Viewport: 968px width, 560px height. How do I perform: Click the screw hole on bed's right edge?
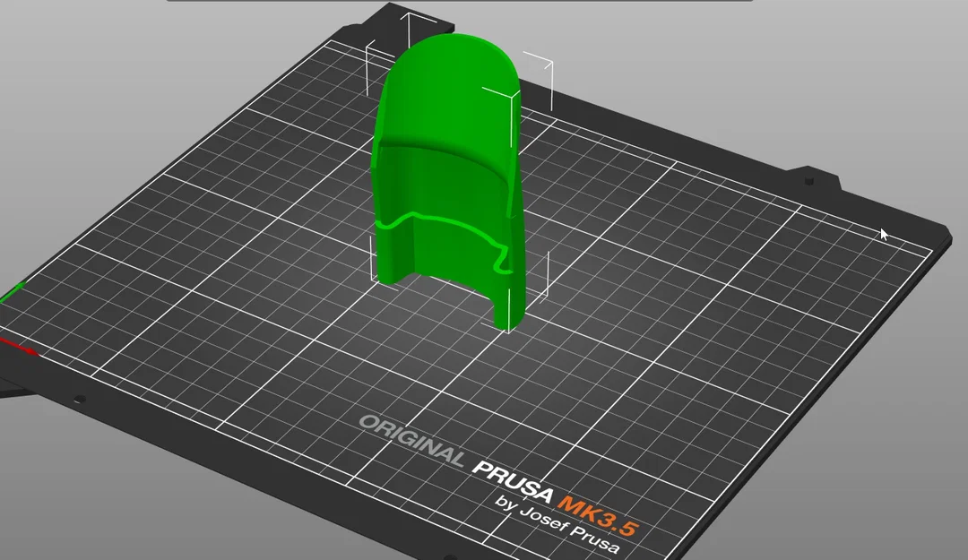point(808,182)
